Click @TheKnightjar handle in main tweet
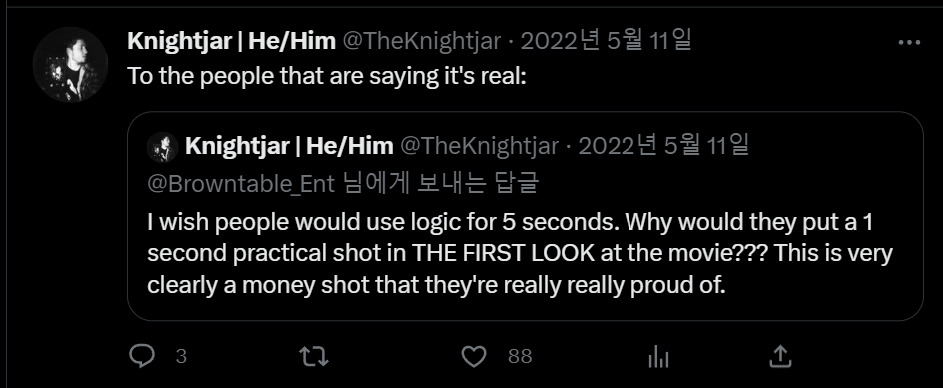This screenshot has width=943, height=388. [422, 42]
